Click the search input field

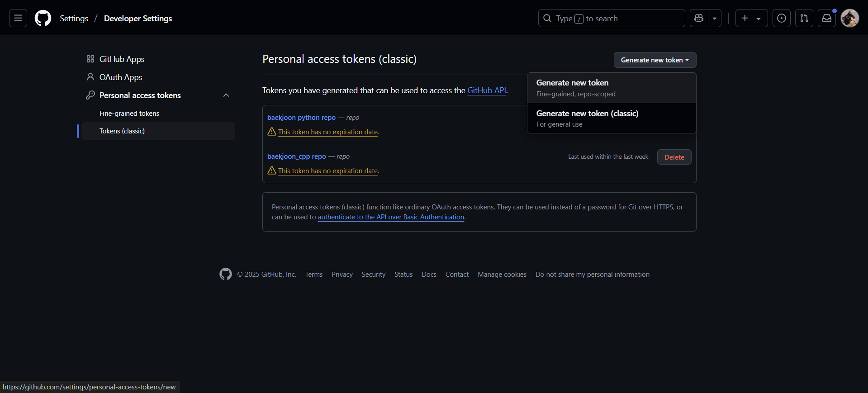[x=612, y=18]
